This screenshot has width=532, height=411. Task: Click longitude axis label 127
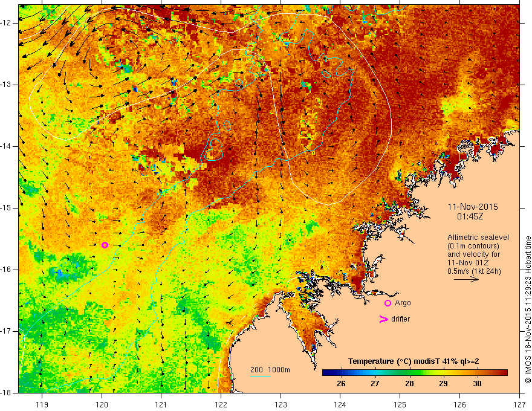pyautogui.click(x=519, y=404)
